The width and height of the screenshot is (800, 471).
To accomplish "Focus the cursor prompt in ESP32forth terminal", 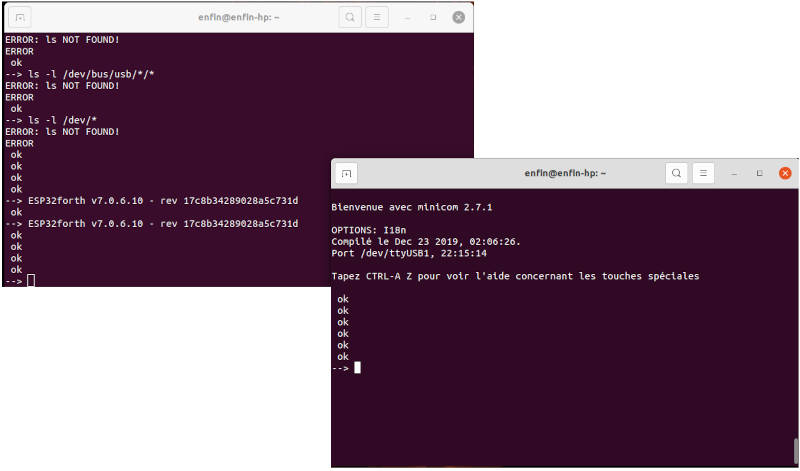I will click(31, 281).
